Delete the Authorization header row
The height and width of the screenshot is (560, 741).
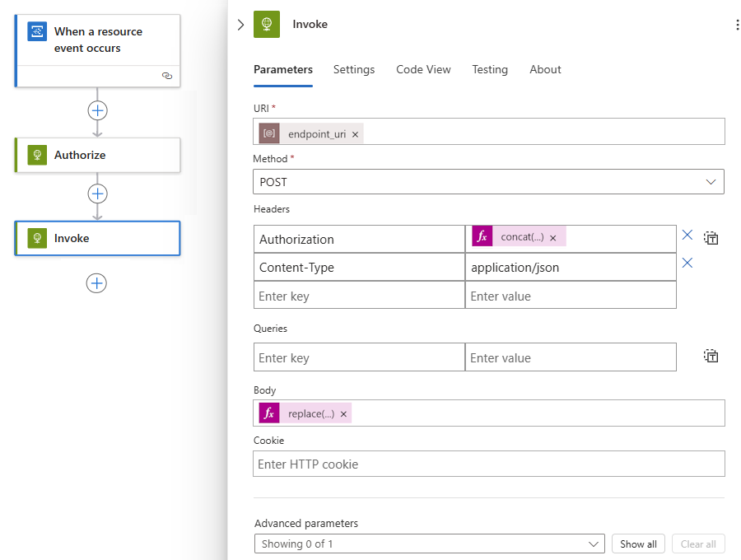coord(687,235)
